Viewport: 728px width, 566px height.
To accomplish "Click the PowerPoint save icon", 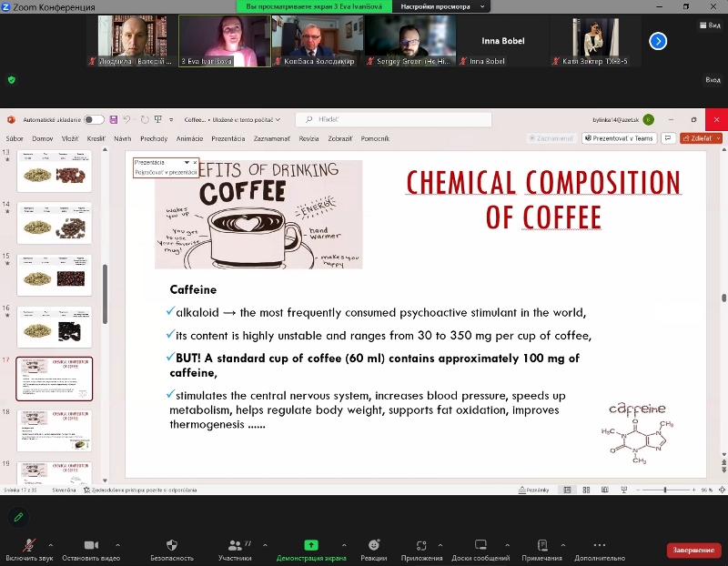I will pos(113,119).
